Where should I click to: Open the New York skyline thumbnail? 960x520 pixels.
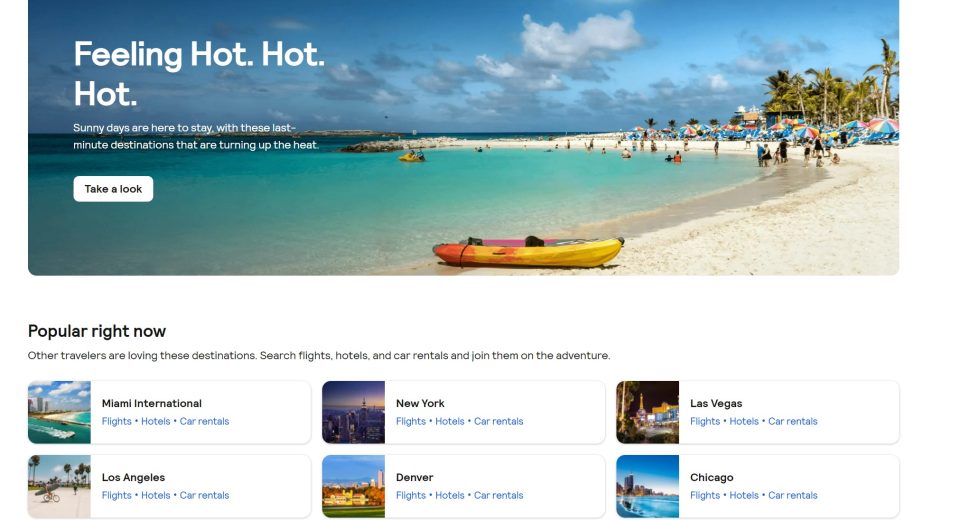click(353, 412)
